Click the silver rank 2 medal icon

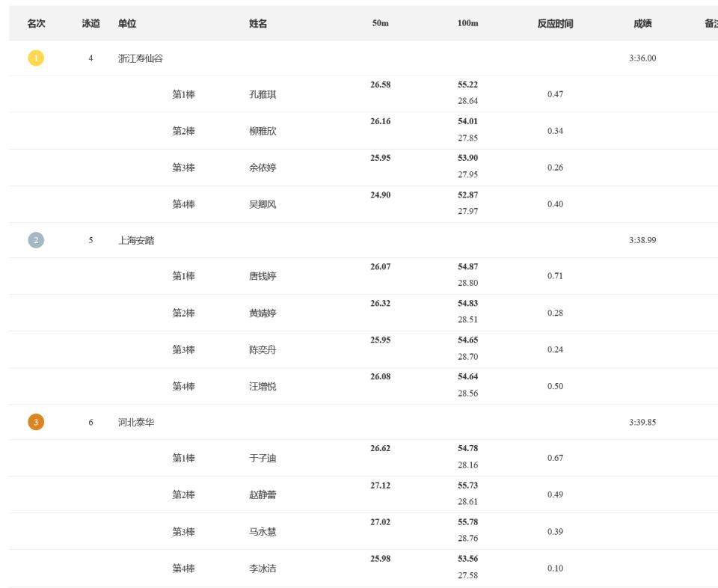[x=36, y=240]
